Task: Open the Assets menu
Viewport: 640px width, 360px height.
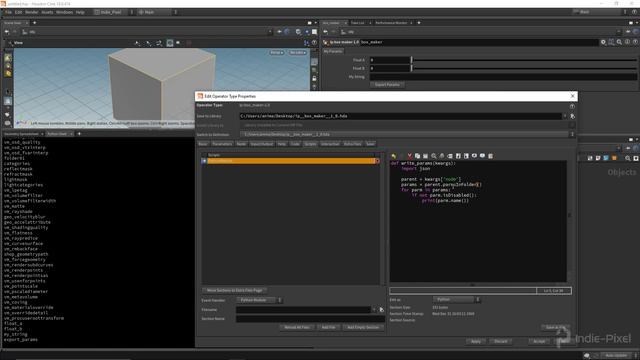Action: point(47,12)
